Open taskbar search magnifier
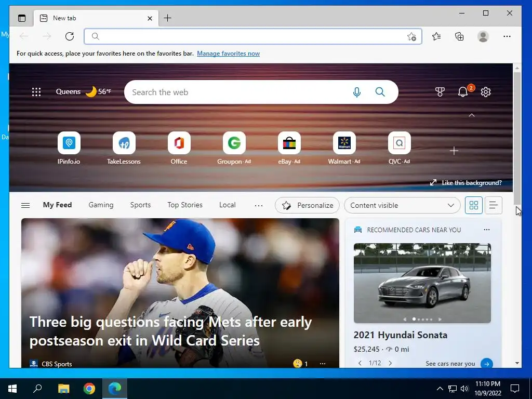Image resolution: width=532 pixels, height=399 pixels. tap(37, 389)
